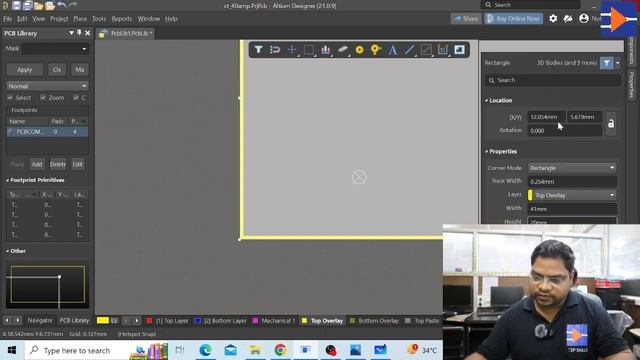Expand filter options arrow beside funnel button
This screenshot has width=640, height=360.
pos(618,63)
